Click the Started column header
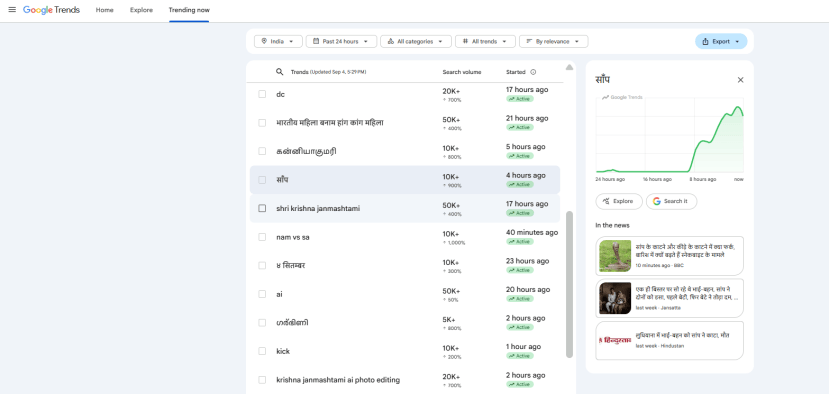Screen dimensions: 829x394 [515, 72]
